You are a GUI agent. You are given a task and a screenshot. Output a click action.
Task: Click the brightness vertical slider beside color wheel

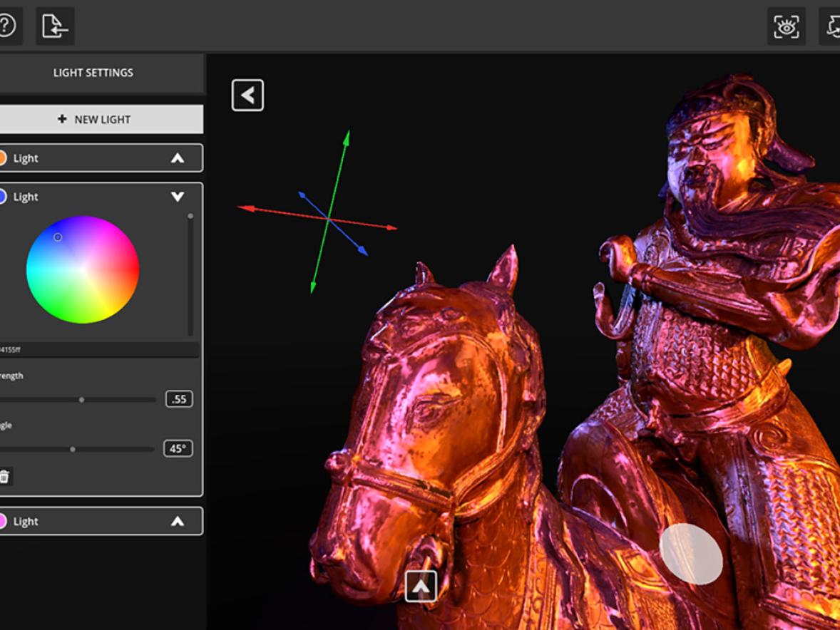pyautogui.click(x=190, y=274)
